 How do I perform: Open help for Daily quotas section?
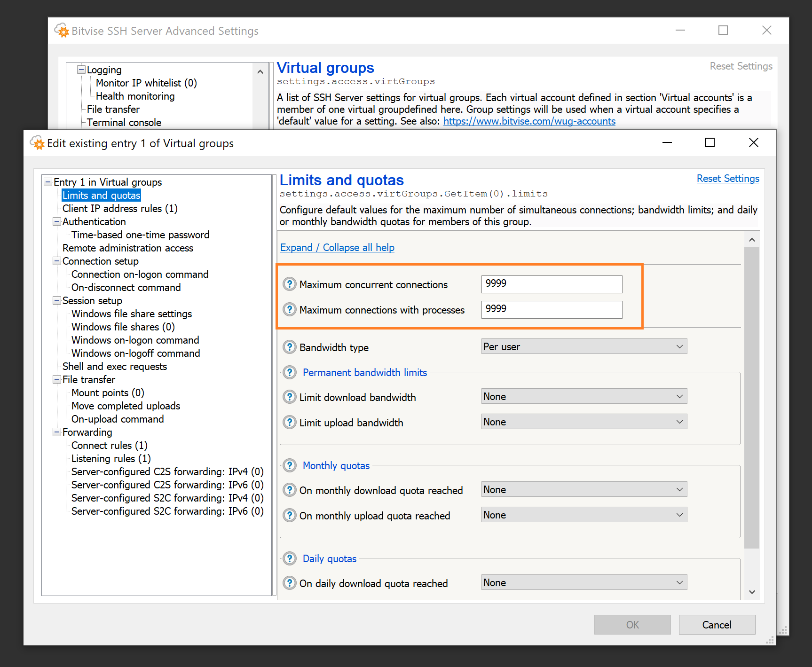click(290, 558)
